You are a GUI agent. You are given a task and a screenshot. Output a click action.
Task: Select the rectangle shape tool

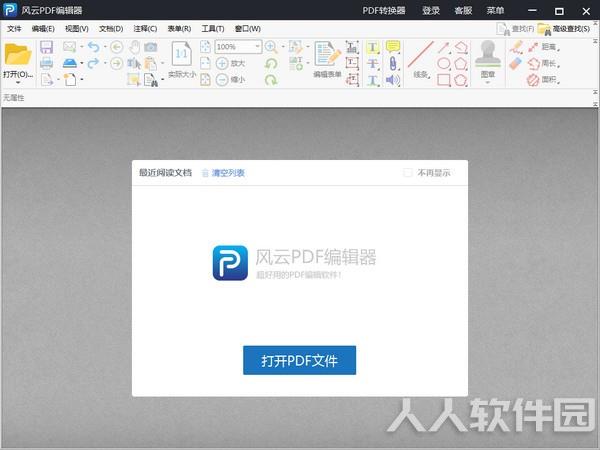[444, 80]
